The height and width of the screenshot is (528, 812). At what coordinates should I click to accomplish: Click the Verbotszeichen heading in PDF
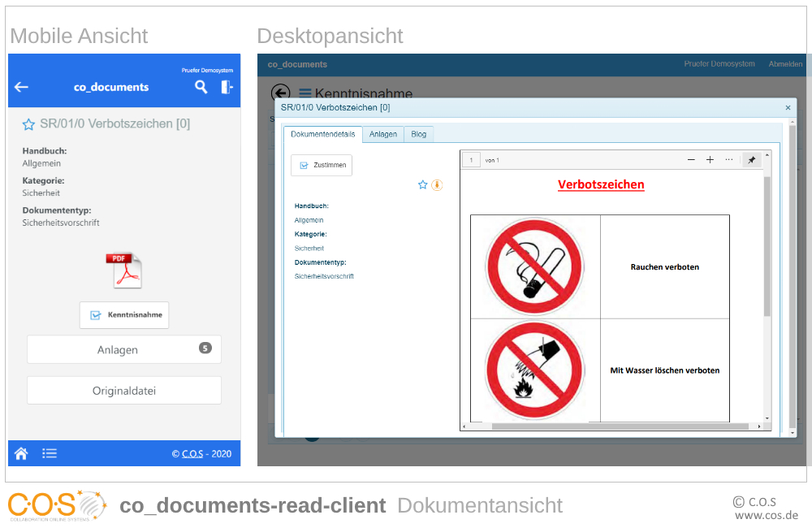pos(601,185)
